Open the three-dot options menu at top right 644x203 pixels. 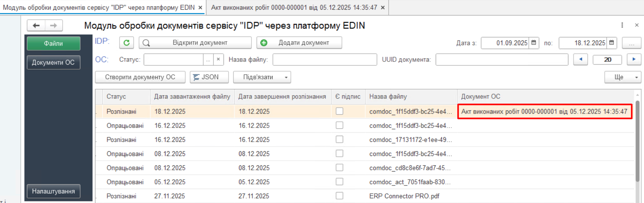[622, 25]
